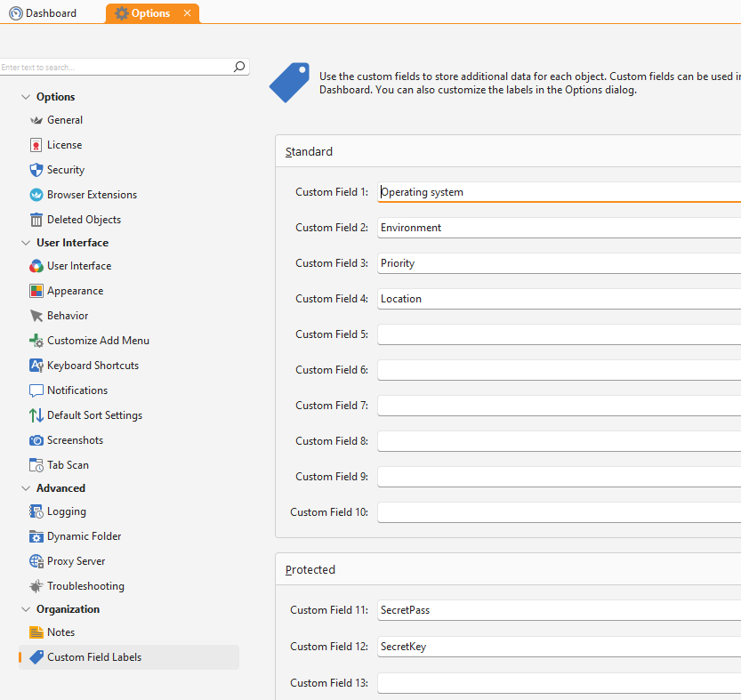Close the Options tab

tap(187, 13)
